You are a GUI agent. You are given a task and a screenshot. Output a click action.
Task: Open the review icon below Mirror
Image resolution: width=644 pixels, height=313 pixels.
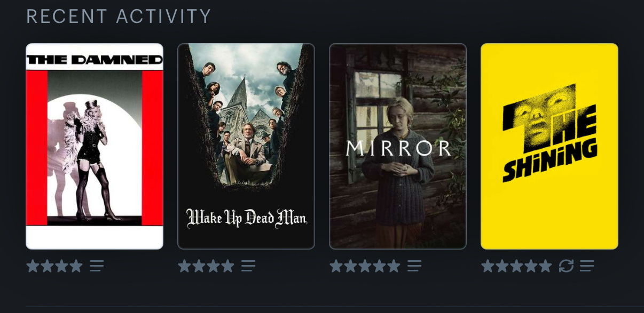(414, 266)
